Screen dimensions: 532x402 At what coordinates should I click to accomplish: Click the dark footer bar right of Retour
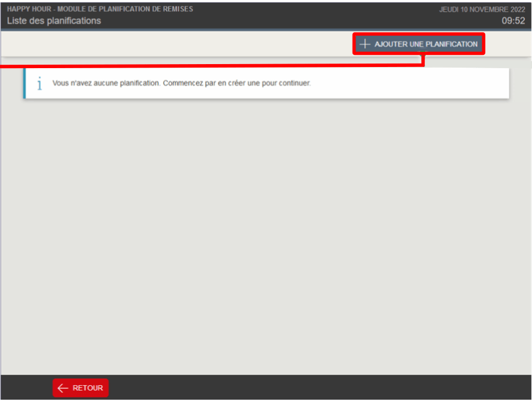tap(319, 388)
